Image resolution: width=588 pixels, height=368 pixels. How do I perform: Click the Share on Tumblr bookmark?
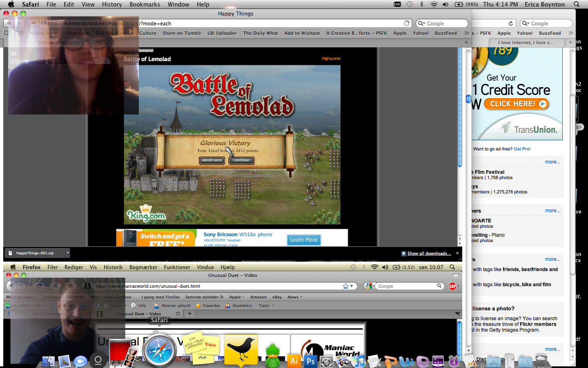click(182, 33)
